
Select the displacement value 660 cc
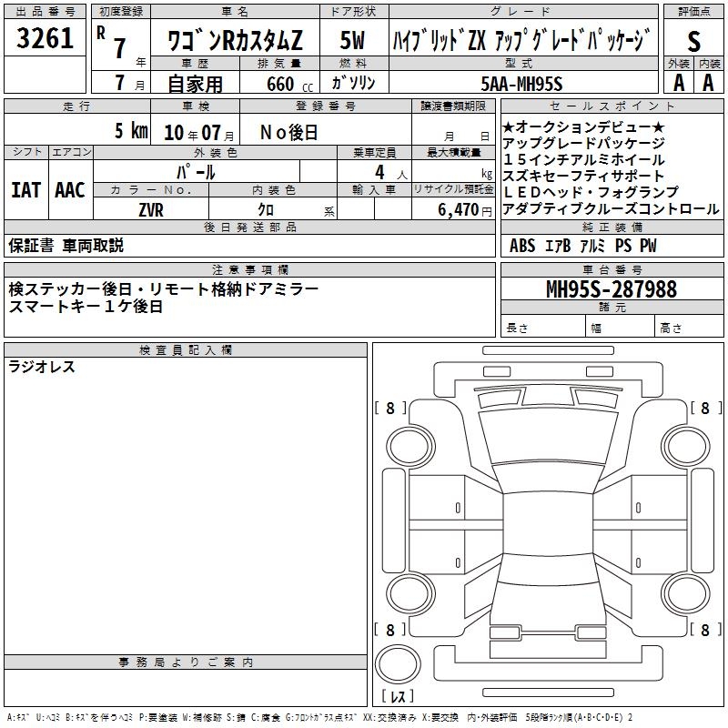coord(289,84)
